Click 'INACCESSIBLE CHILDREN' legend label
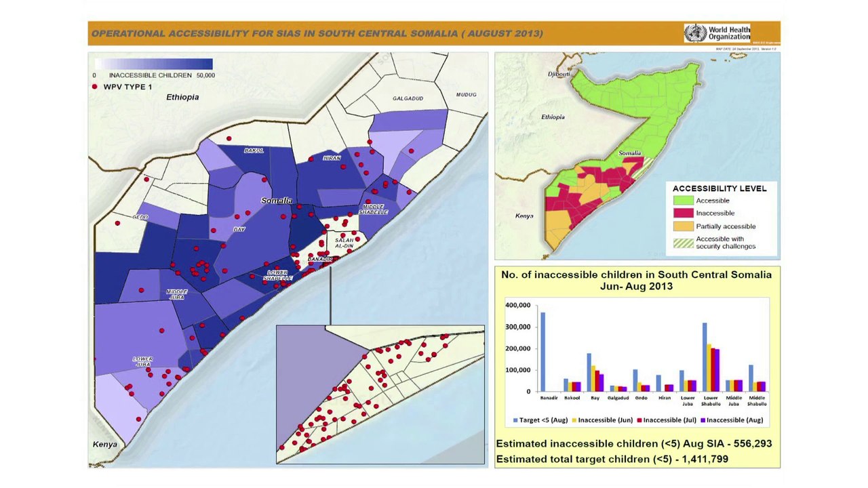Viewport: 868px width, 488px height. pos(150,75)
